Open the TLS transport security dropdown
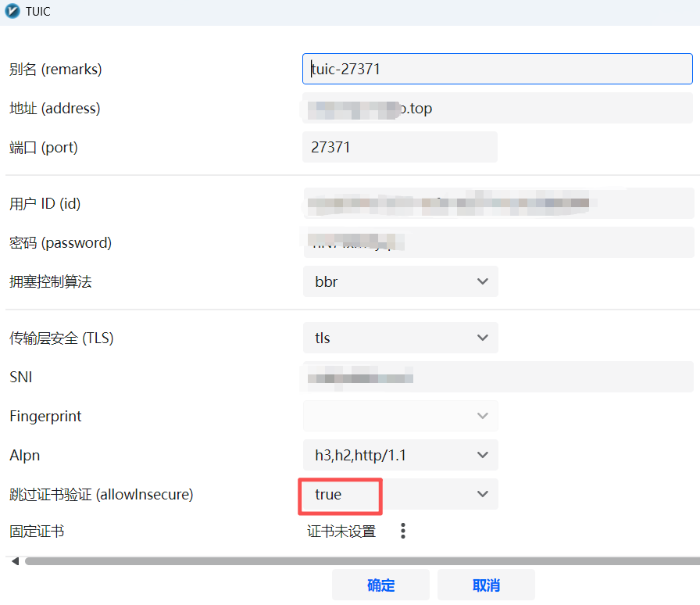This screenshot has height=605, width=700. tap(400, 338)
